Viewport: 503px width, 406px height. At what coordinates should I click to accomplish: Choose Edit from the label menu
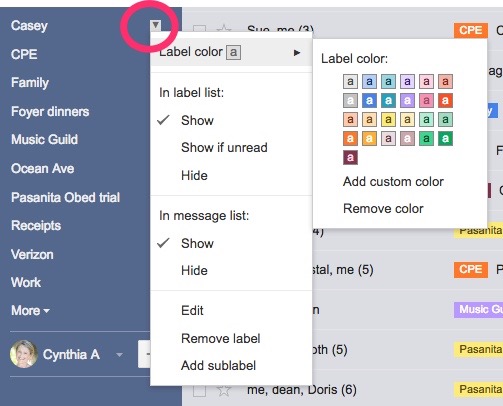pos(192,311)
